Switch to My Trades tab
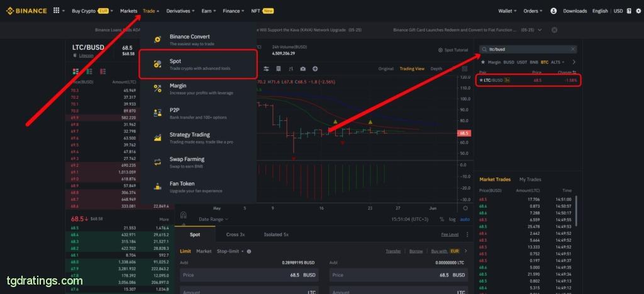 tap(530, 179)
